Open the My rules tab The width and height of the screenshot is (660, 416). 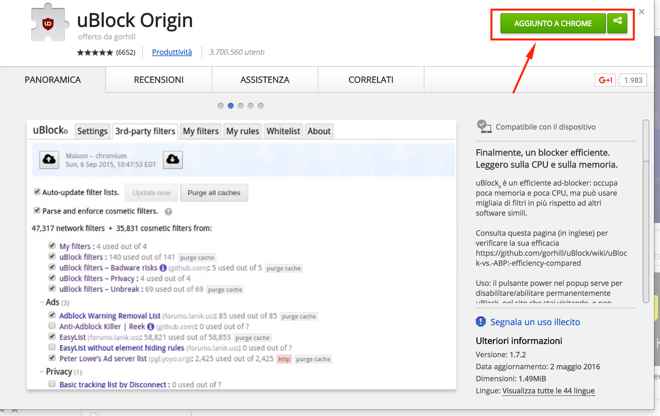pos(242,131)
